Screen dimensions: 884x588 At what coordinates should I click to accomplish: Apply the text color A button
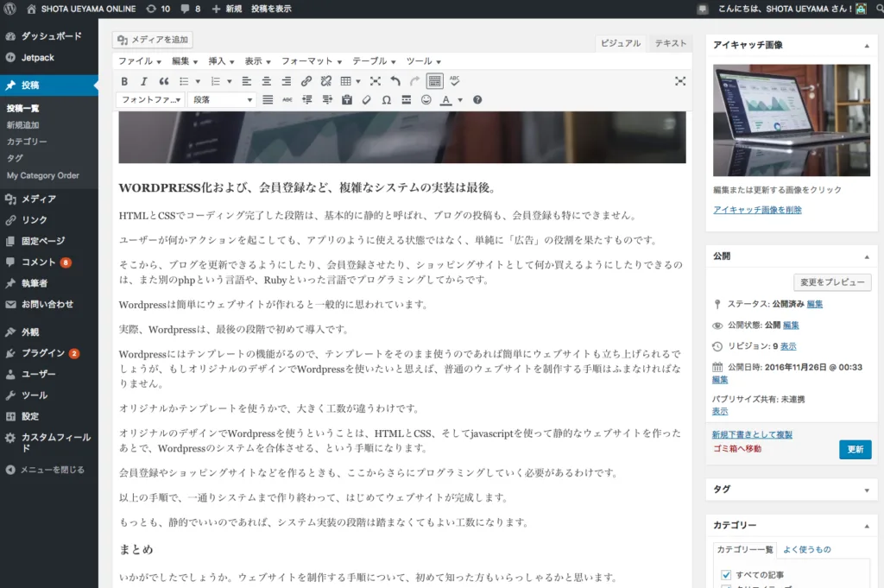pos(446,100)
